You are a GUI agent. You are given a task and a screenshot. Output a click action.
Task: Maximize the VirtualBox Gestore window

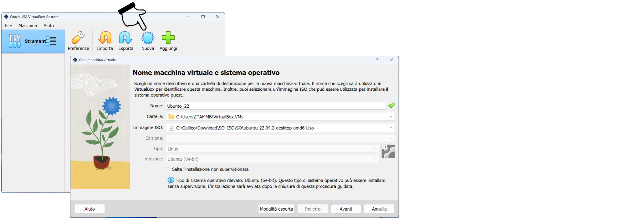pyautogui.click(x=203, y=17)
